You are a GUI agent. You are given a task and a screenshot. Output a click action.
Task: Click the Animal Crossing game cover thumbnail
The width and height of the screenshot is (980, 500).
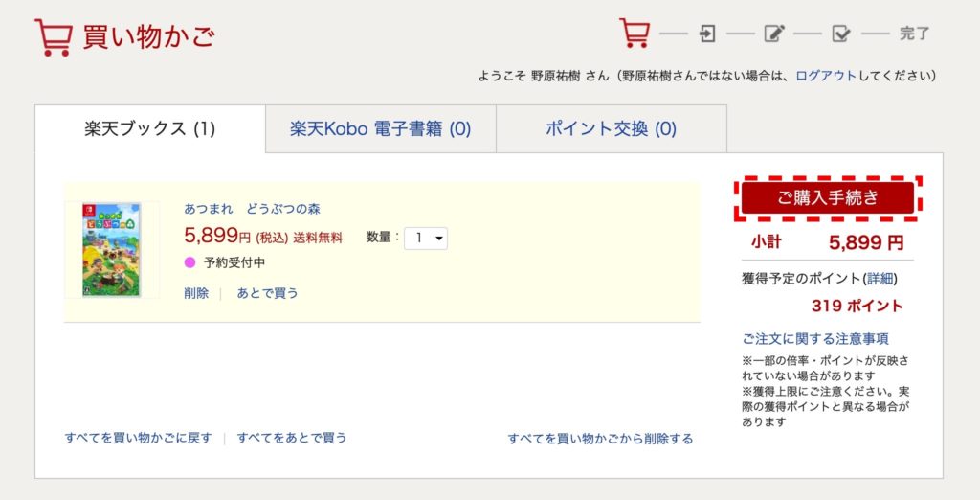click(x=111, y=249)
